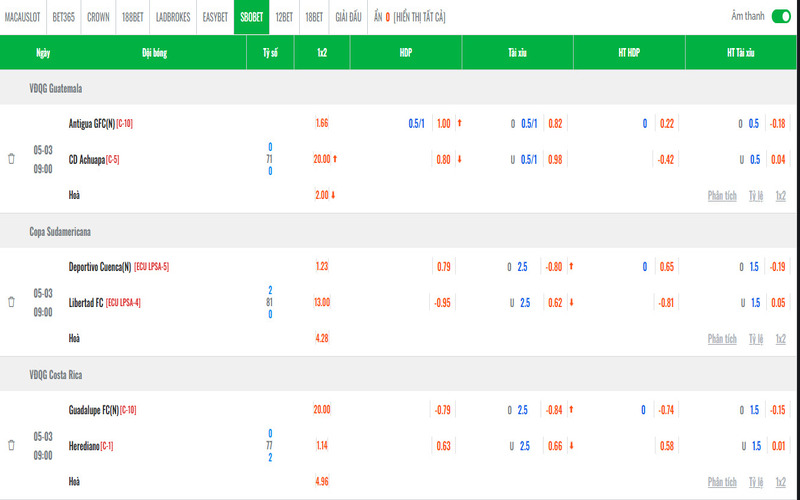Collapse the VDQG Guatemala league section
This screenshot has width=800, height=500.
(x=56, y=88)
